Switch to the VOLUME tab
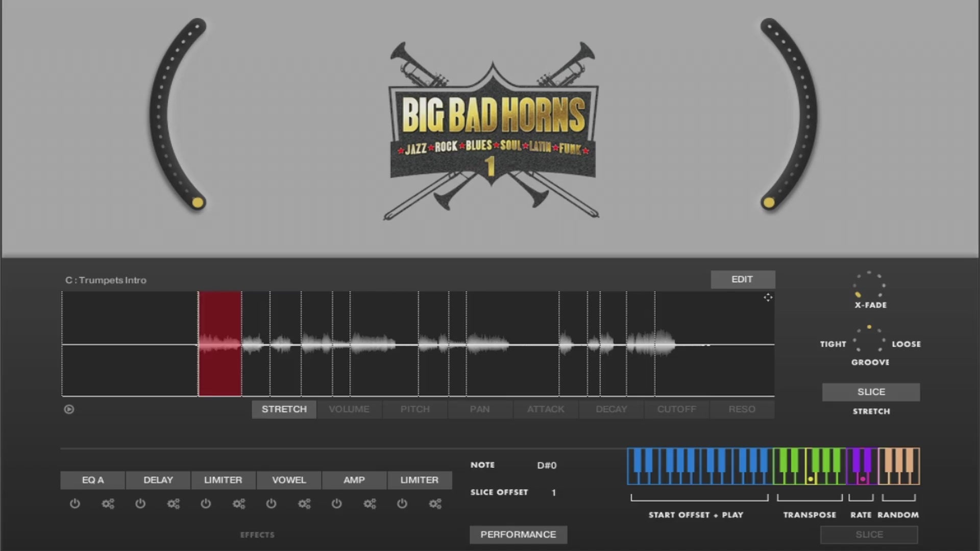This screenshot has width=980, height=551. 349,409
